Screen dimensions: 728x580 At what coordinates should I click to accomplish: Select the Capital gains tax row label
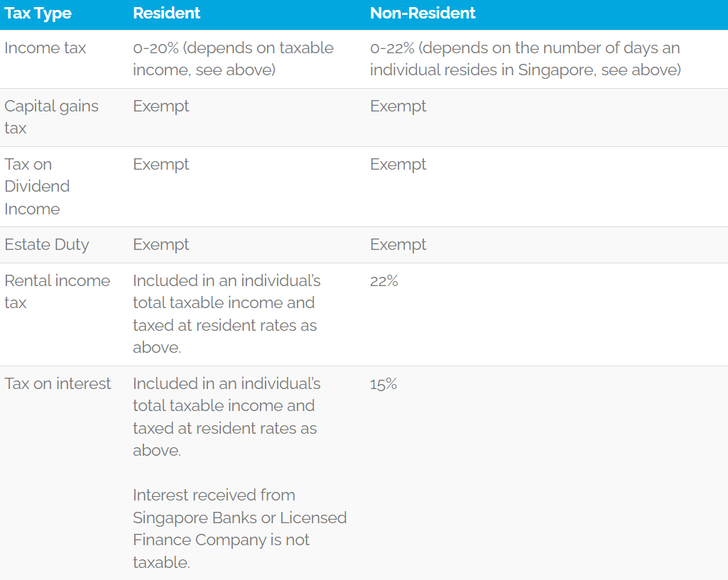coord(51,117)
